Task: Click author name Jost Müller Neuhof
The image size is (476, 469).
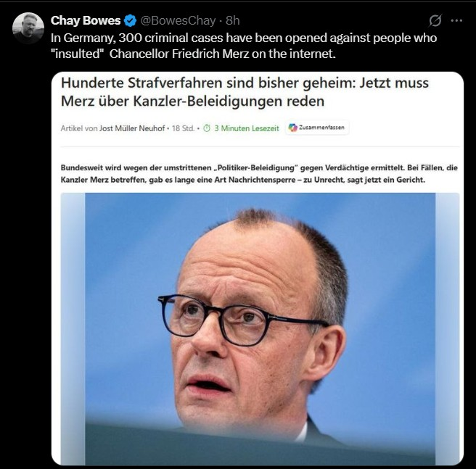Action: 132,128
